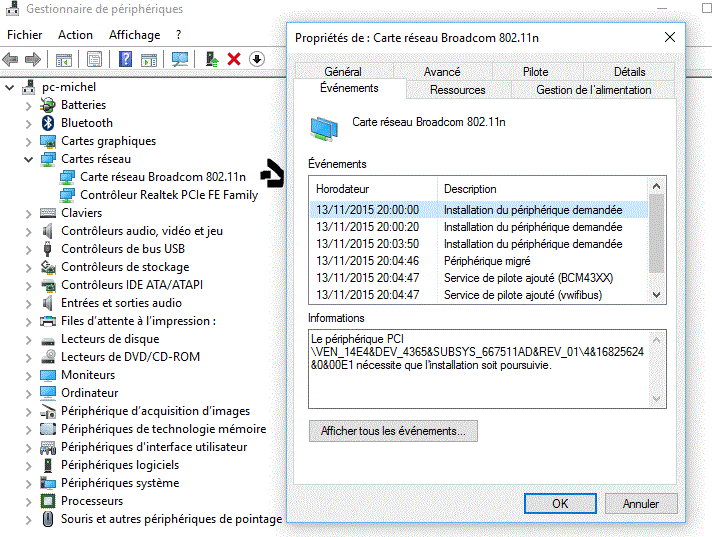Expand the Cartes graphiques category
Screen dimensions: 712x537
click(x=29, y=141)
